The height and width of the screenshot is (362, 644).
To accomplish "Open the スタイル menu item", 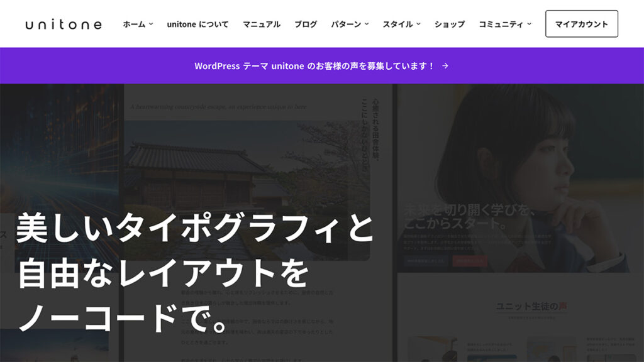I will coord(398,25).
